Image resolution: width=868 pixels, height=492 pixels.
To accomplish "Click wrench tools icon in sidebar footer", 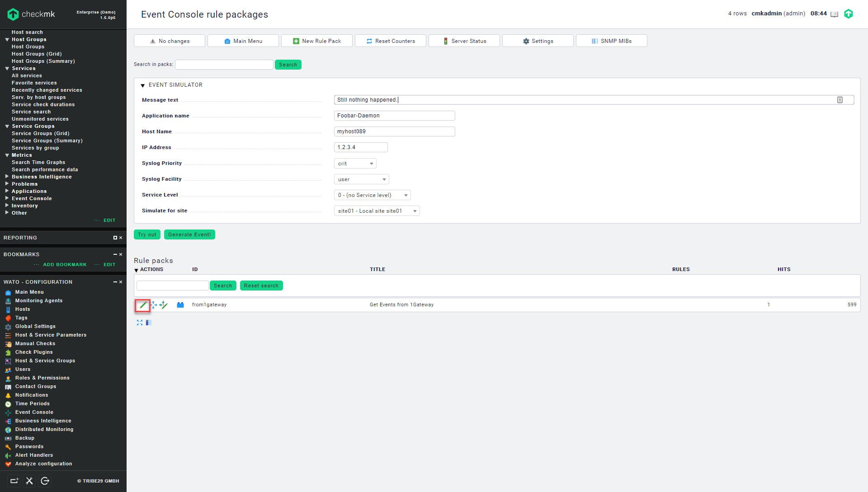I will pos(29,481).
